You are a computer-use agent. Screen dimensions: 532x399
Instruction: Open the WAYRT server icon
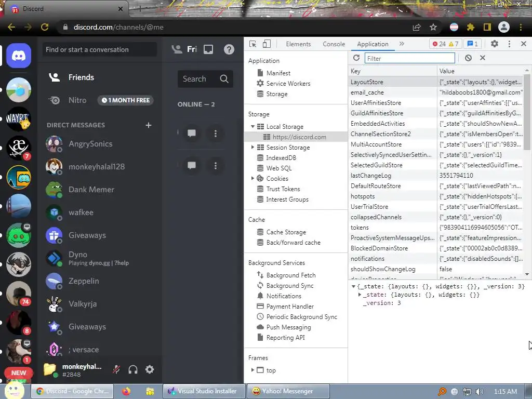click(19, 119)
